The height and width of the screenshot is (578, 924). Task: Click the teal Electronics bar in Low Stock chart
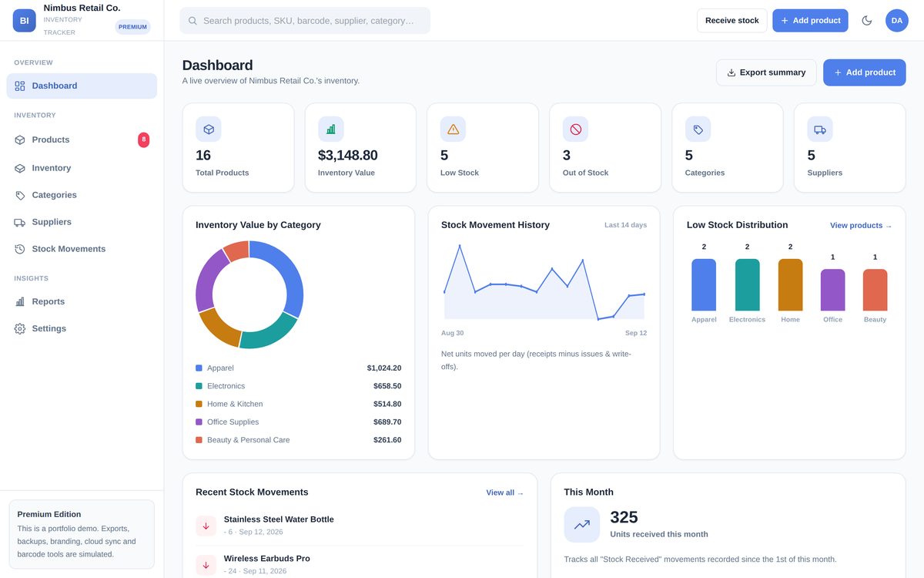point(748,285)
